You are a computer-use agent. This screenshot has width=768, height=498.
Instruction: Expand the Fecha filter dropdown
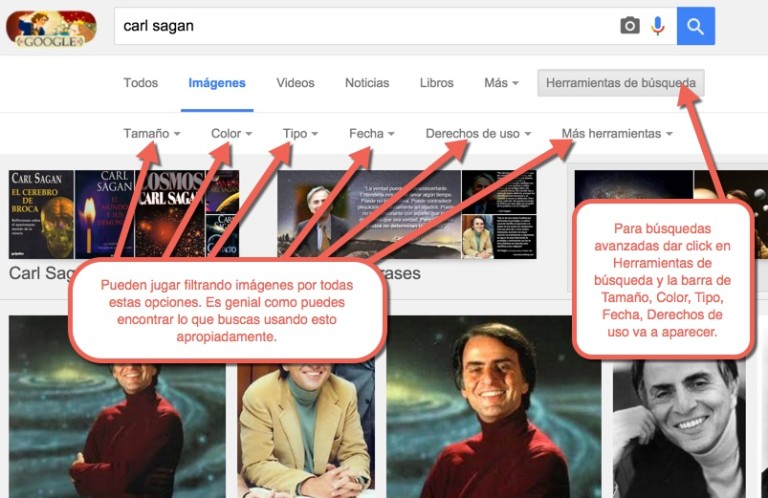(x=371, y=133)
